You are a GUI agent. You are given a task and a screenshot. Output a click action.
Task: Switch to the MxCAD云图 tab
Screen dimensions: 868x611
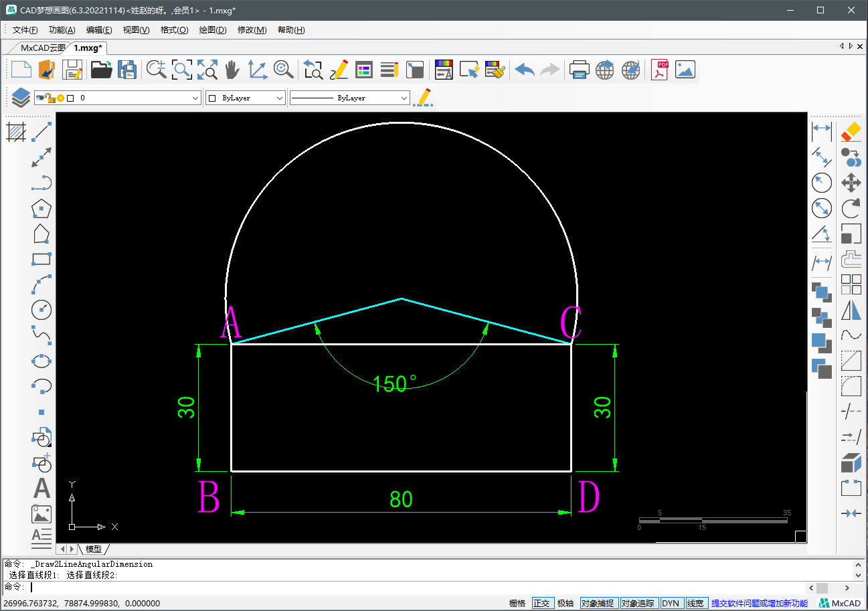pos(43,48)
